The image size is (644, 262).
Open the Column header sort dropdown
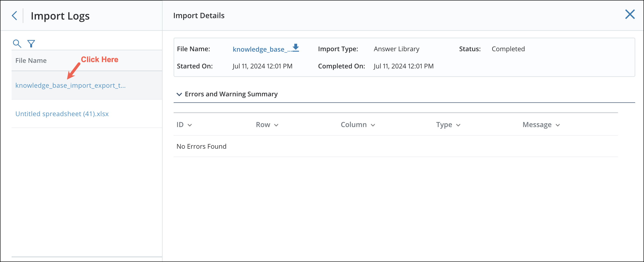373,125
